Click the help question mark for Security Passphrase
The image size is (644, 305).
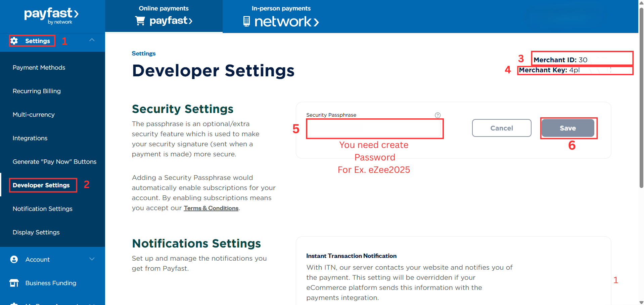tap(438, 115)
